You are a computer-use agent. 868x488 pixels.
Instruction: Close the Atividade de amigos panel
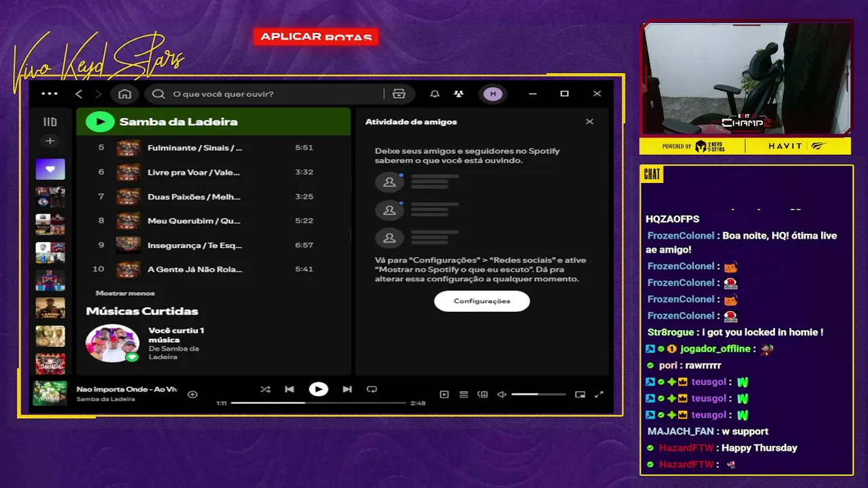pos(589,121)
